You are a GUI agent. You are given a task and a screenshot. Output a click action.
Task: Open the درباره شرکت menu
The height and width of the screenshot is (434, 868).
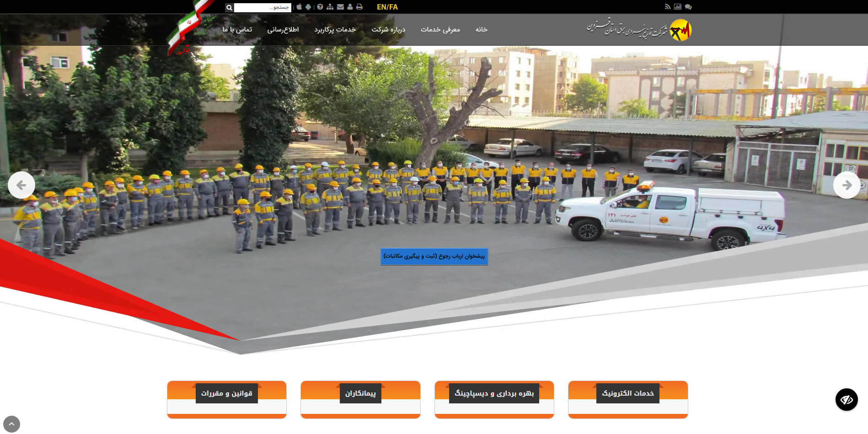[x=388, y=30]
